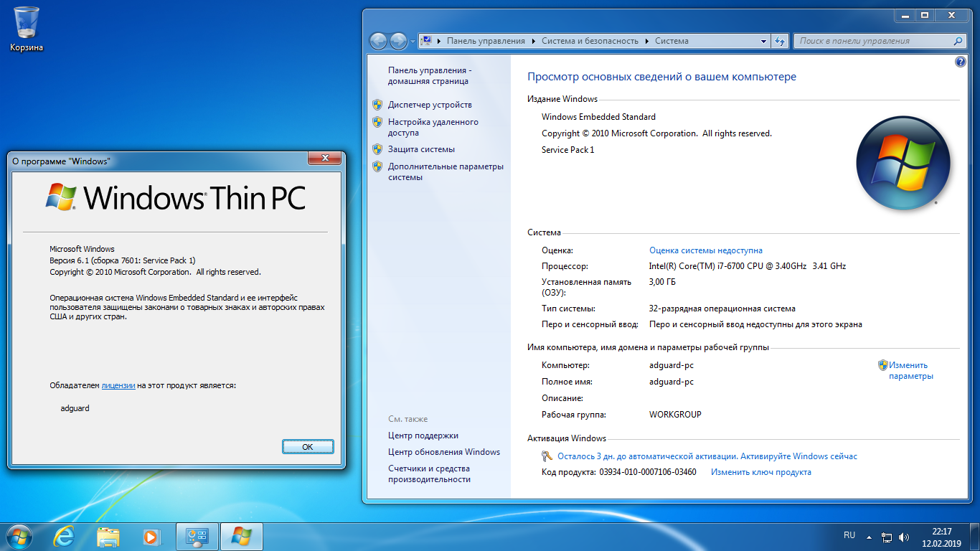Expand arrow before Панель управления breadcrumb
Image resolution: width=980 pixels, height=551 pixels.
pos(438,41)
